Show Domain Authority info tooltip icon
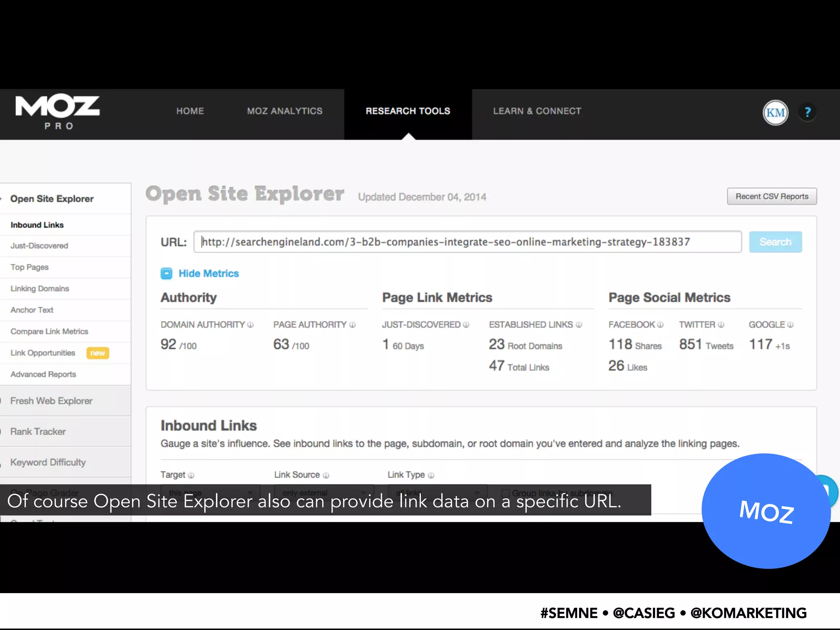Screen dimensions: 840x630 (250, 325)
